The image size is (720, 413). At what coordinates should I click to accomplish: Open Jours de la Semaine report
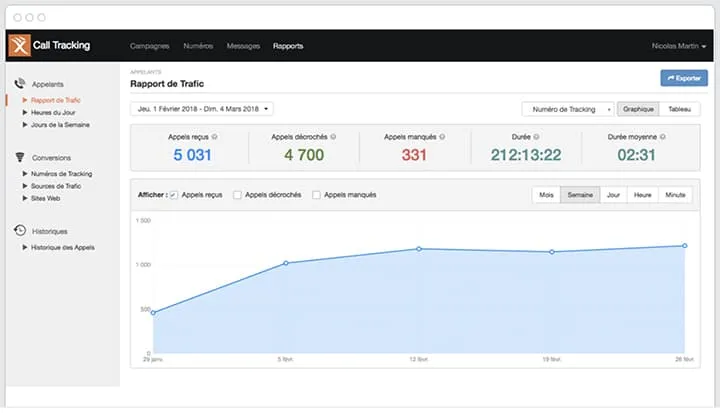tap(60, 125)
